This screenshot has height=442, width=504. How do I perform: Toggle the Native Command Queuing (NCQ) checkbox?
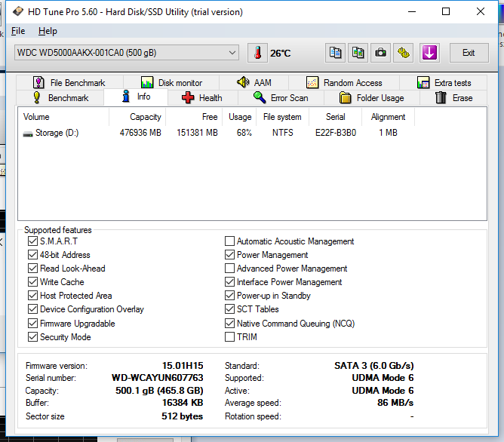229,323
